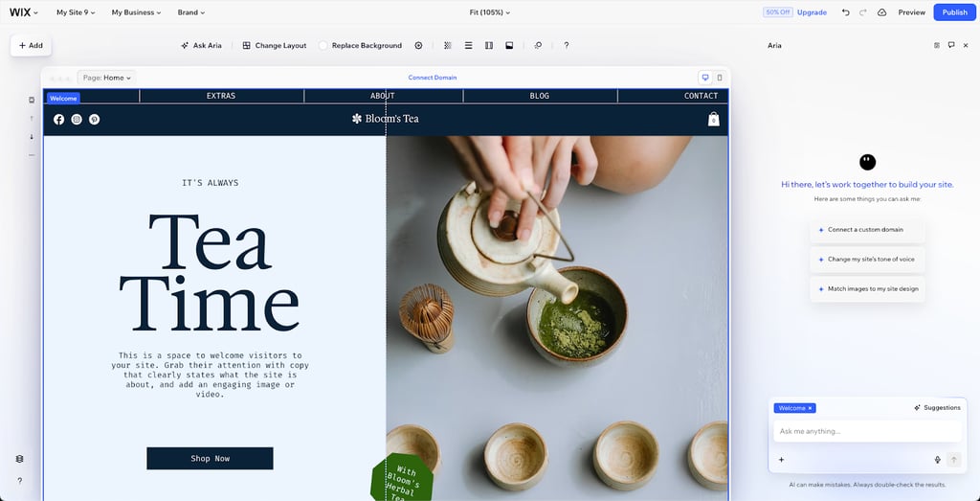The height and width of the screenshot is (501, 980).
Task: Expand the My Site 9 dropdown
Action: point(76,12)
